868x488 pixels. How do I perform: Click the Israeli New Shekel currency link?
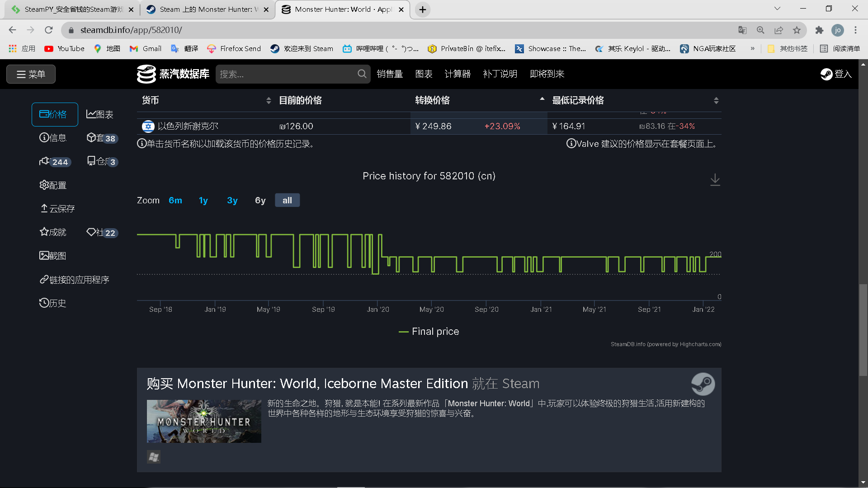pos(188,127)
